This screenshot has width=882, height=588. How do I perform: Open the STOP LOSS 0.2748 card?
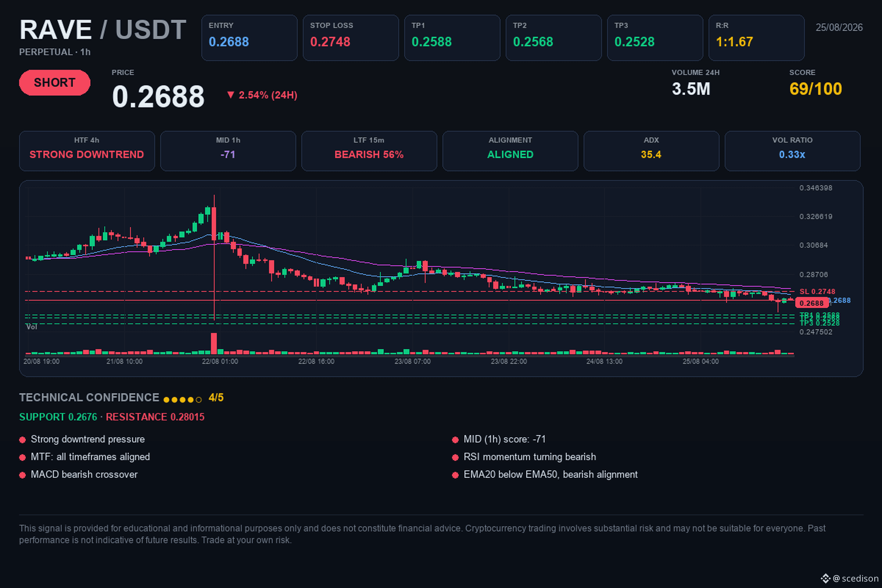tap(351, 38)
